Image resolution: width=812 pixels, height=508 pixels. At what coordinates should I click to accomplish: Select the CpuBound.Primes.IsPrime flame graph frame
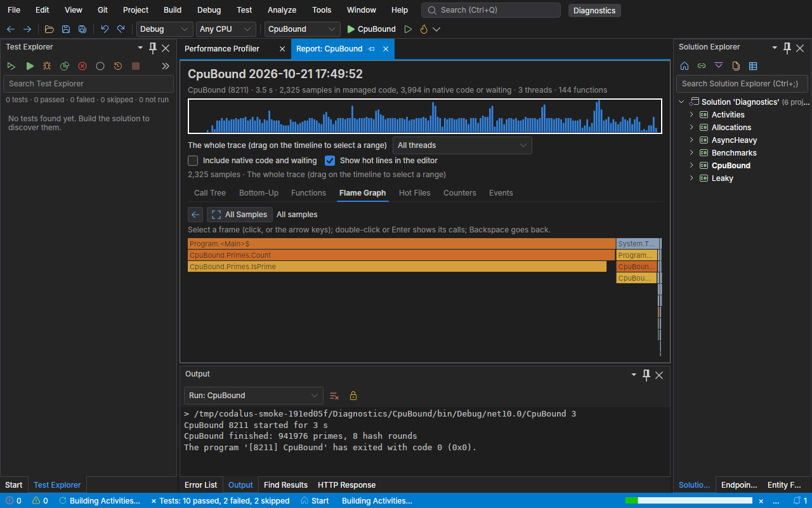[x=397, y=267]
